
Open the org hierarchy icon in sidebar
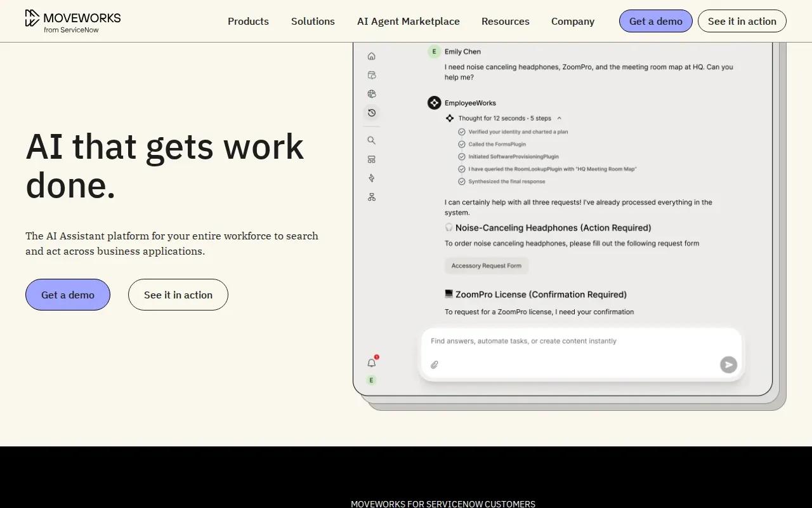(372, 197)
